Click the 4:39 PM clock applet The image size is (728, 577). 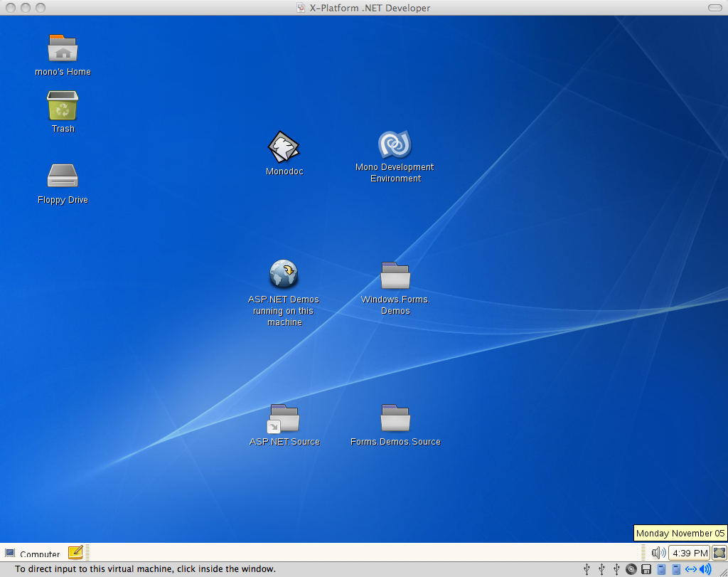690,553
